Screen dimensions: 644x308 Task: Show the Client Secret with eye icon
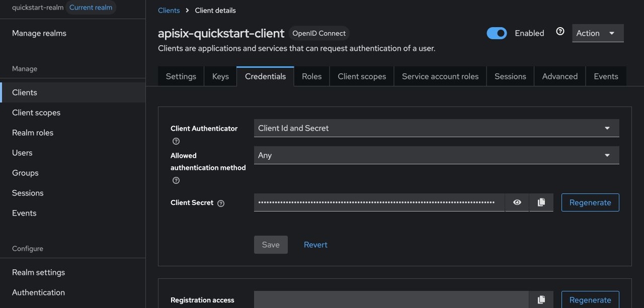tap(517, 202)
